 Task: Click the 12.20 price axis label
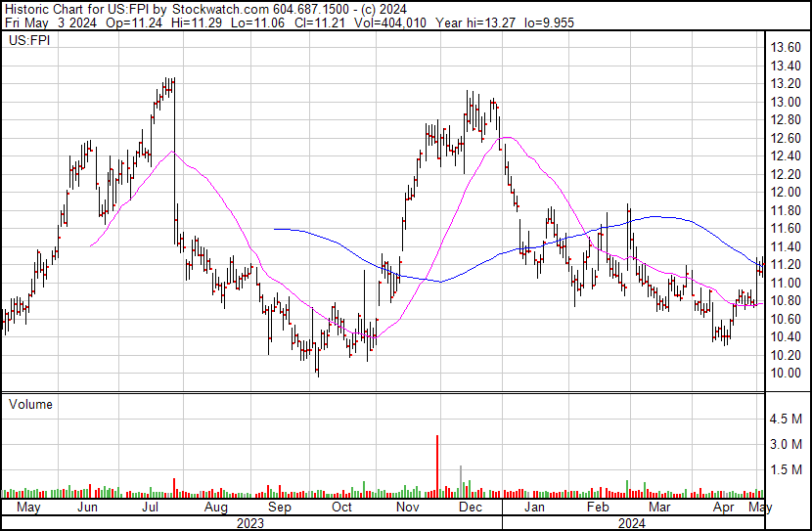coord(786,174)
